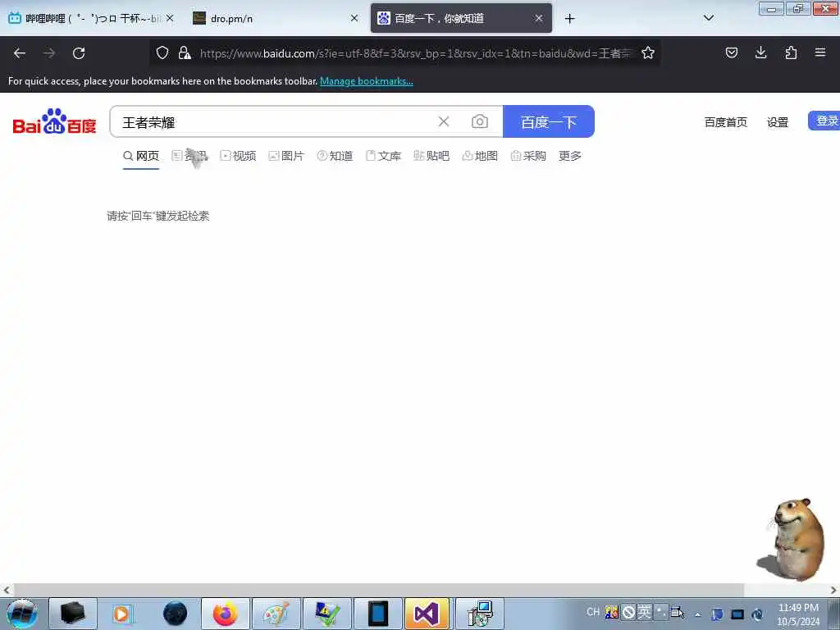Image resolution: width=840 pixels, height=630 pixels.
Task: Expand the 更多 more menu
Action: click(570, 156)
